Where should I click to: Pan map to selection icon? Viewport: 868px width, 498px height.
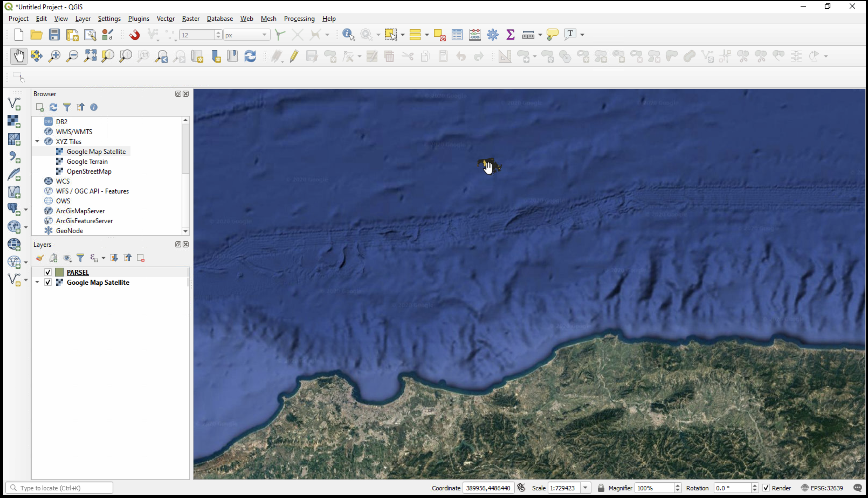[36, 56]
